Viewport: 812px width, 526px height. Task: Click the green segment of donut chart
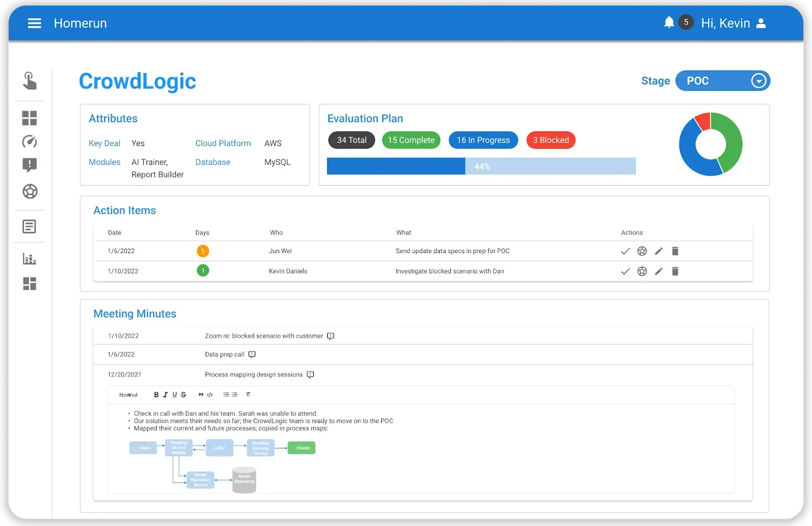click(732, 144)
